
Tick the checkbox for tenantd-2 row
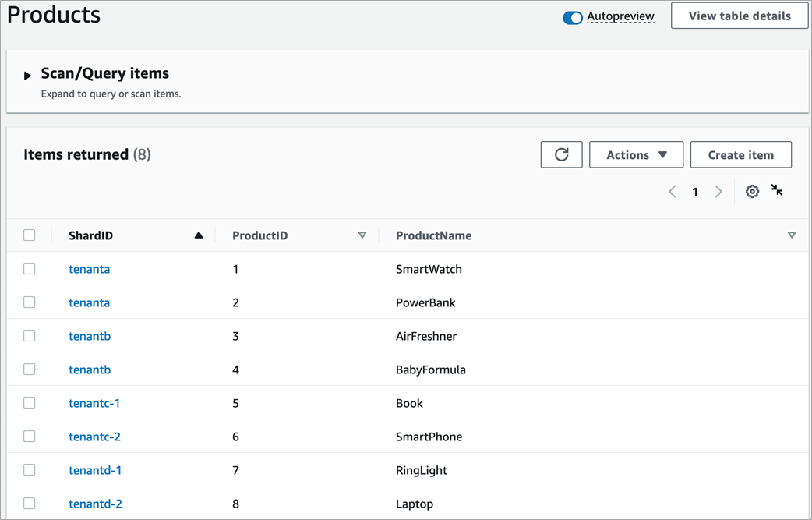point(30,504)
